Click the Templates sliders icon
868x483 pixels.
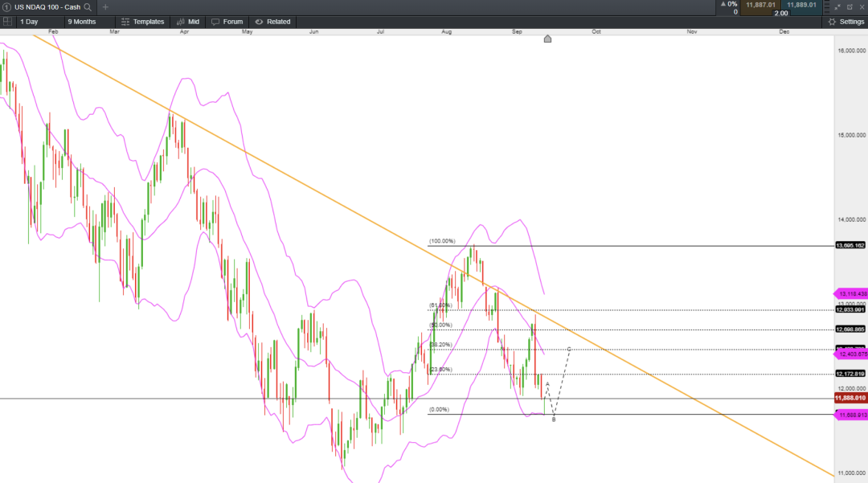125,22
